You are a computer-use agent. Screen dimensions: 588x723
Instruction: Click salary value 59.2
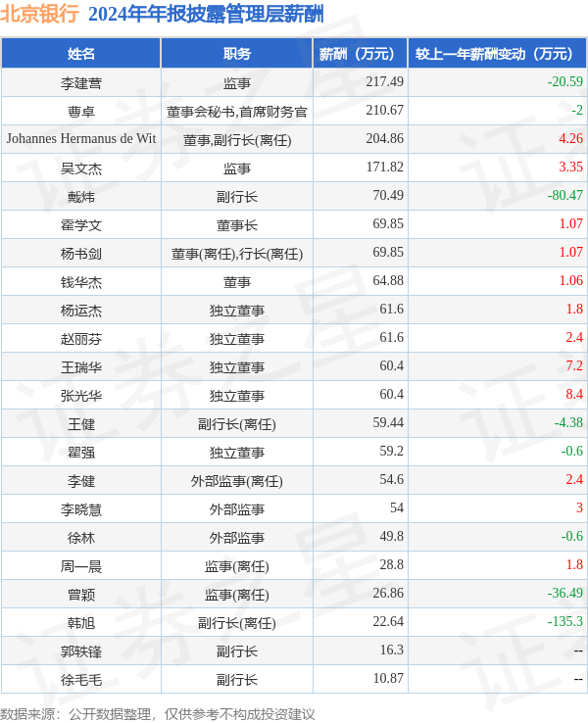point(392,451)
